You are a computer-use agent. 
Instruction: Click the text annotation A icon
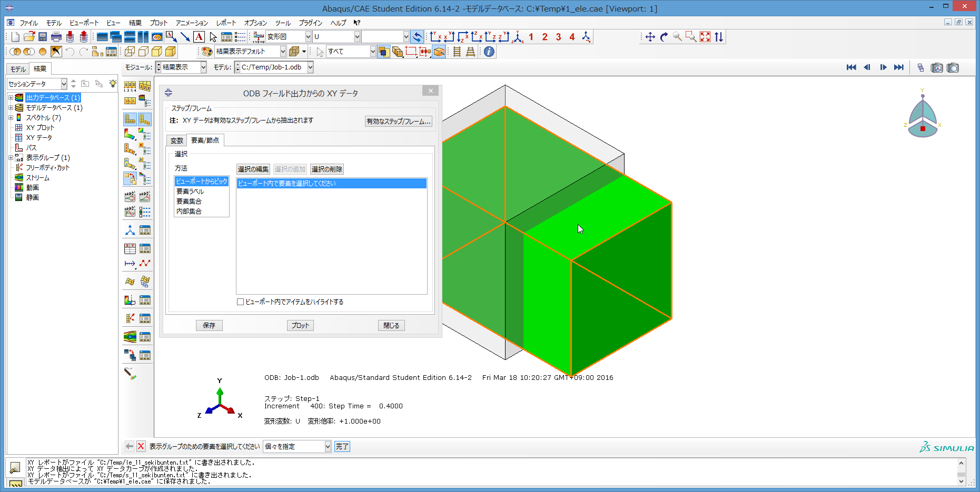[x=199, y=37]
